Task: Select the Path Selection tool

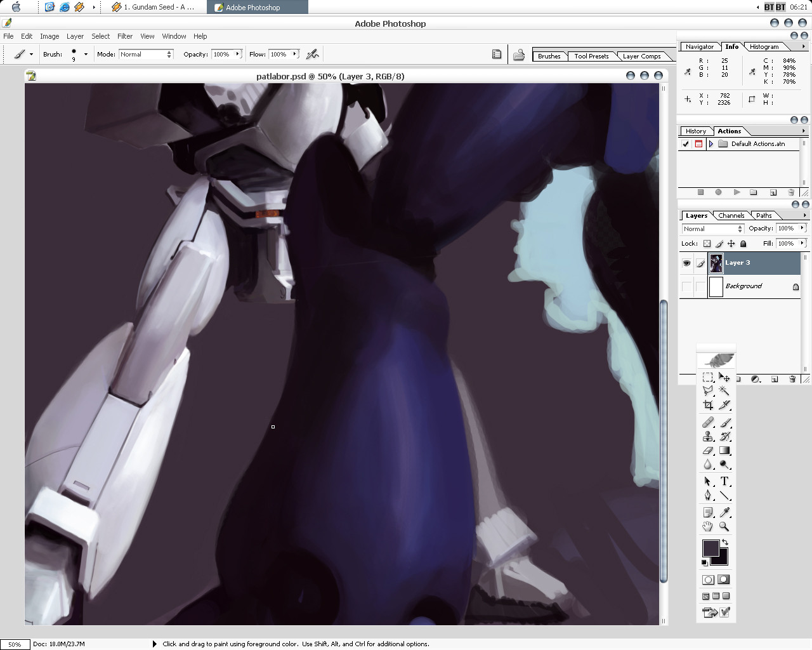Action: [708, 482]
